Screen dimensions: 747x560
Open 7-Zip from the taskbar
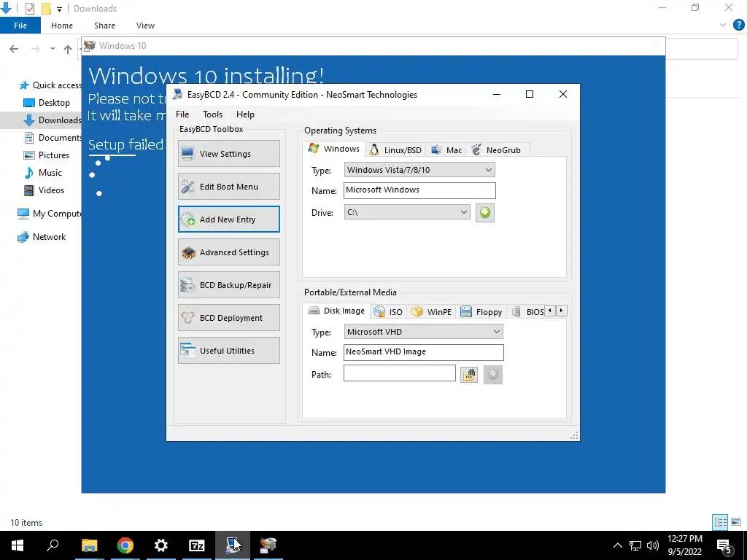click(197, 545)
